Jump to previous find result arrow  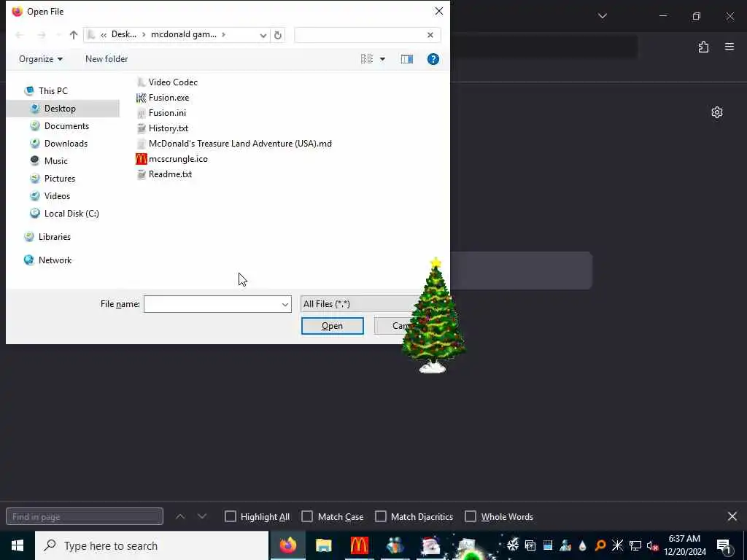tap(180, 516)
